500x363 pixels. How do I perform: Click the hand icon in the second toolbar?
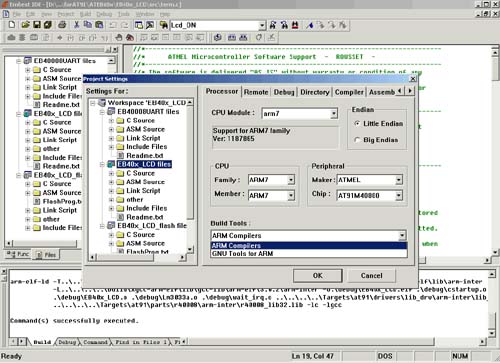[x=119, y=37]
